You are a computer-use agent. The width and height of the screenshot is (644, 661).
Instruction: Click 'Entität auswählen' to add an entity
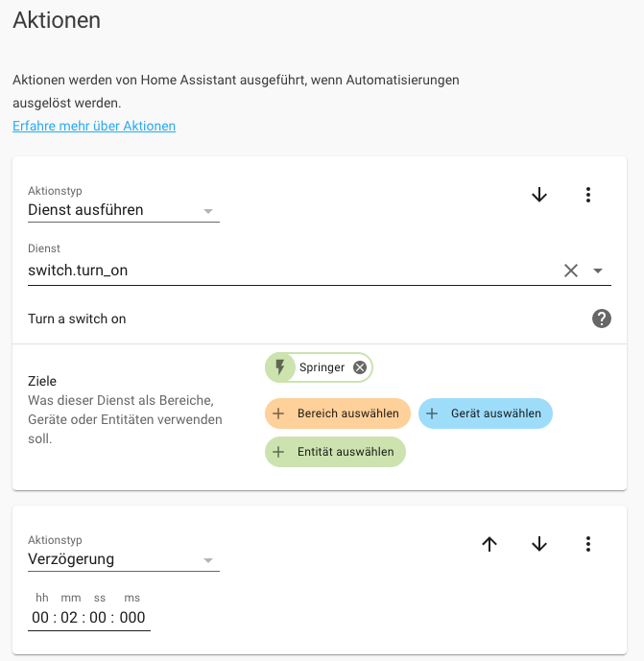(336, 452)
